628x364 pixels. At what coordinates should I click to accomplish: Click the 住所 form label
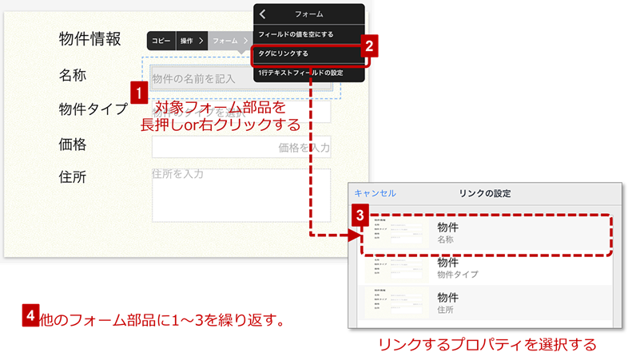coord(73,176)
